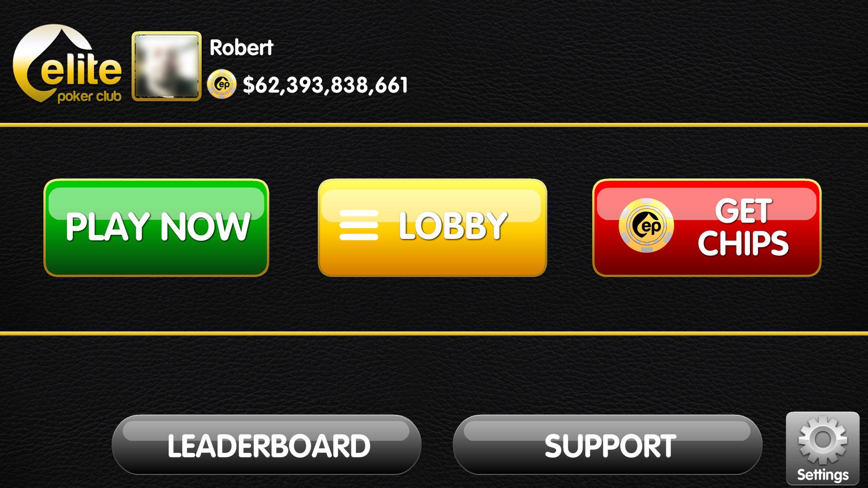Click the chip icon on Get Chips button
868x488 pixels.
[x=646, y=225]
